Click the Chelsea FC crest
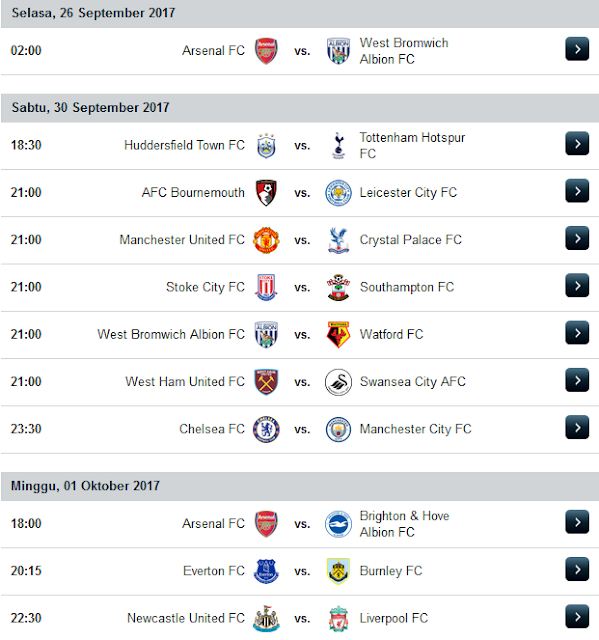 tap(266, 429)
